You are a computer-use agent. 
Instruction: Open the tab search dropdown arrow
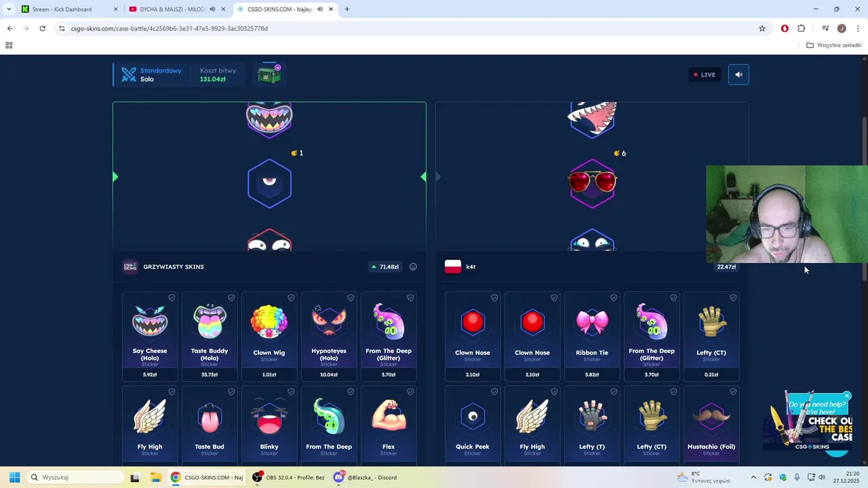(x=9, y=9)
